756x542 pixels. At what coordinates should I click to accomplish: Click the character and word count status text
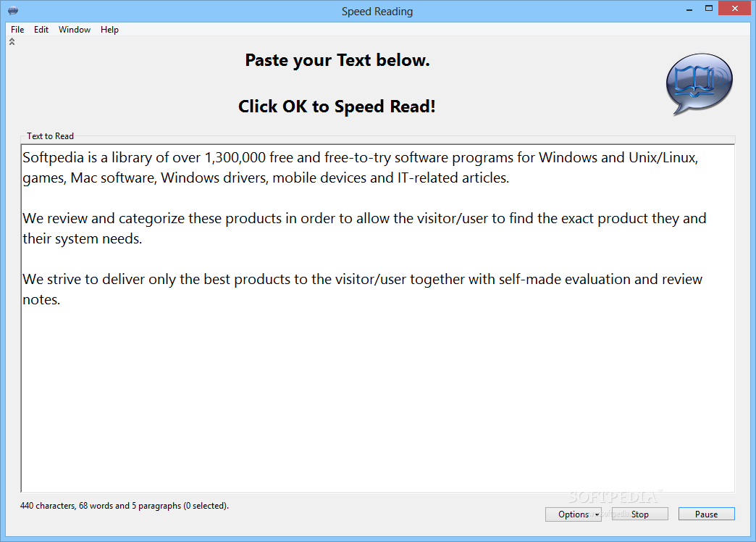(x=125, y=506)
